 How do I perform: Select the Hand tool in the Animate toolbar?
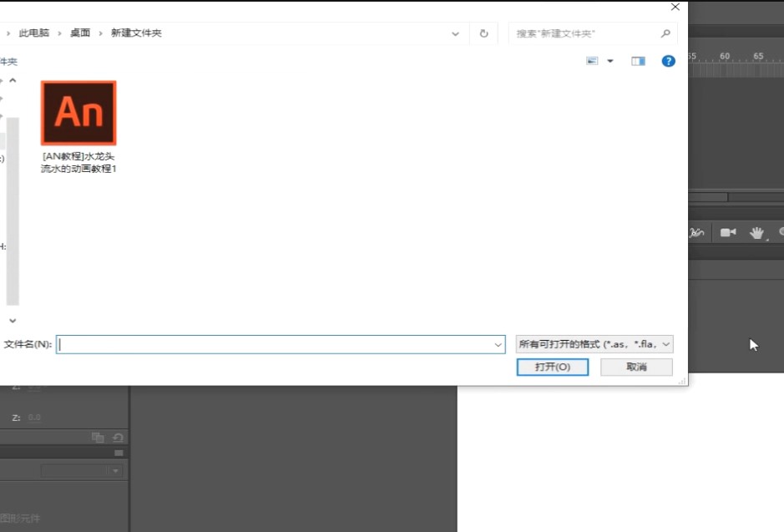[756, 232]
